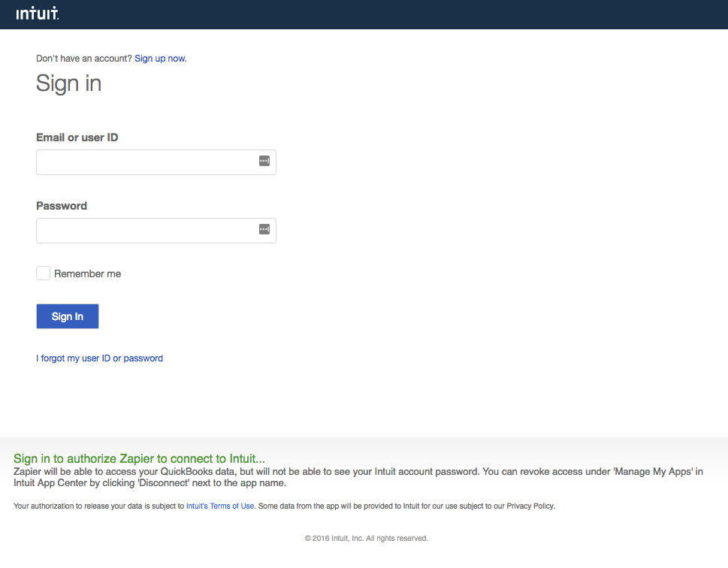
Task: Click the Don't have an account text
Action: coord(84,59)
